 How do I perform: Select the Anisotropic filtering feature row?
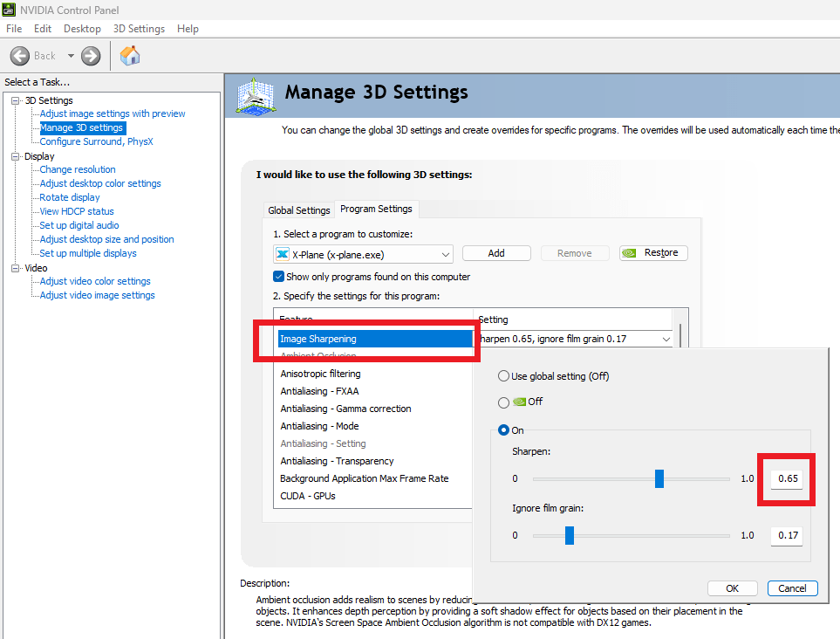(374, 374)
